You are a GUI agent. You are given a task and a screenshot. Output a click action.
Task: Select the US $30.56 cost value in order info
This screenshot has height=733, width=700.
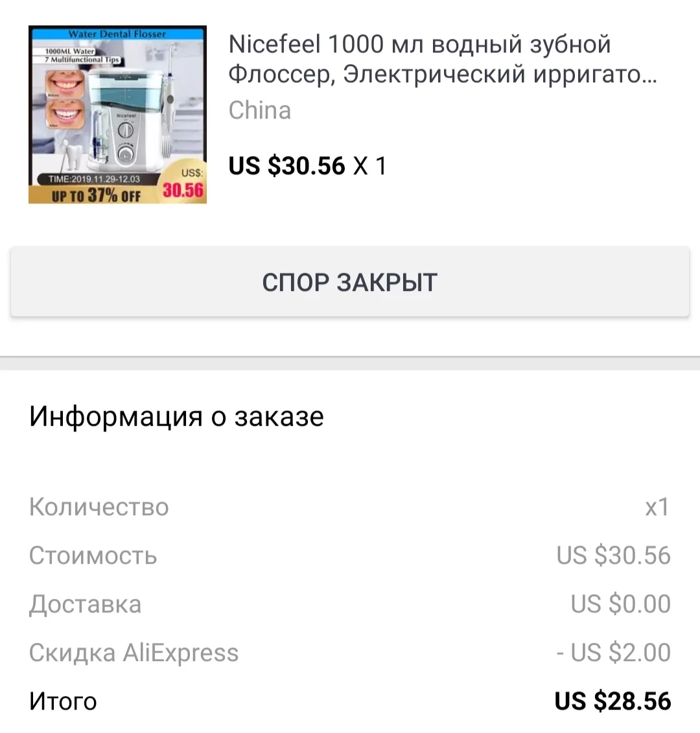pos(613,555)
